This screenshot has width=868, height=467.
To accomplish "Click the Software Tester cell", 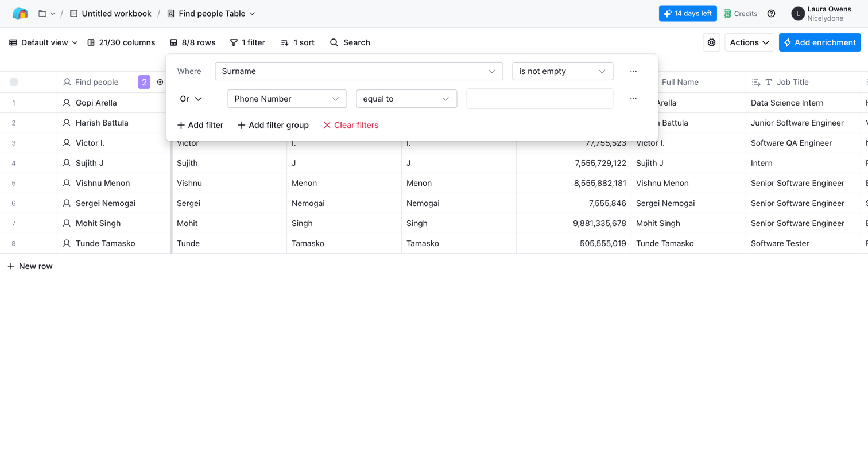I will 804,243.
